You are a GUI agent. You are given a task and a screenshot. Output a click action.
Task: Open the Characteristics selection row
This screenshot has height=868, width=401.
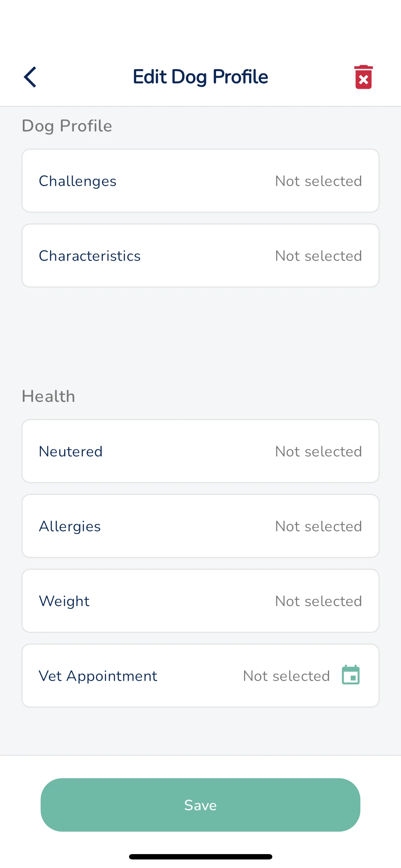[200, 255]
